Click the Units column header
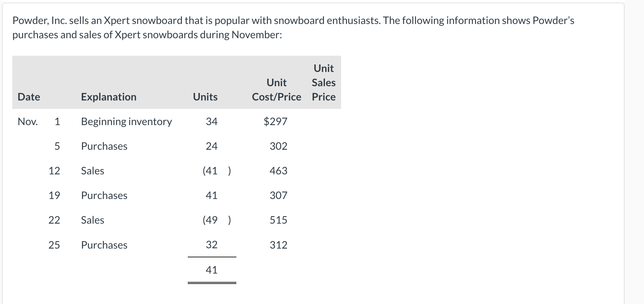The image size is (644, 304). pyautogui.click(x=205, y=97)
